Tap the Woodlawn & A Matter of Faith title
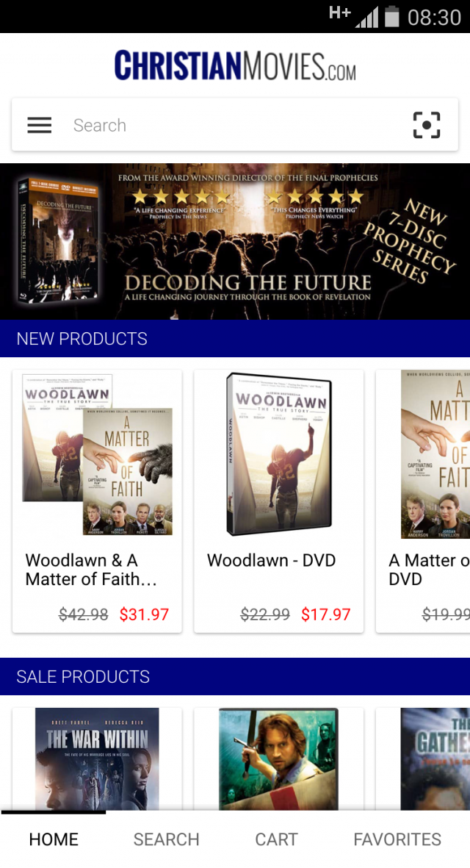This screenshot has height=868, width=470. point(91,570)
